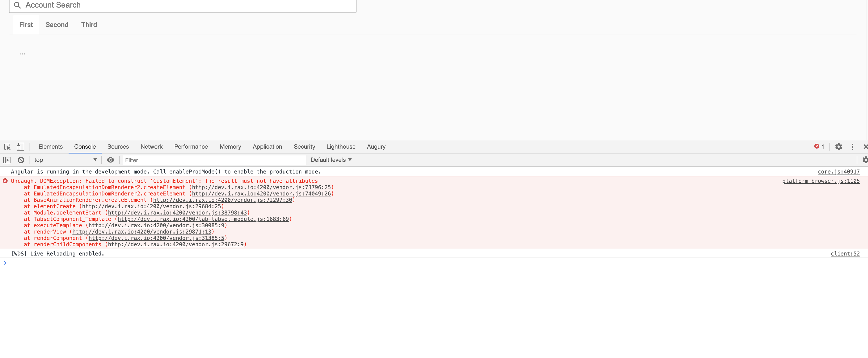The image size is (868, 358).
Task: Toggle the device toolbar emulation icon
Action: tap(20, 147)
